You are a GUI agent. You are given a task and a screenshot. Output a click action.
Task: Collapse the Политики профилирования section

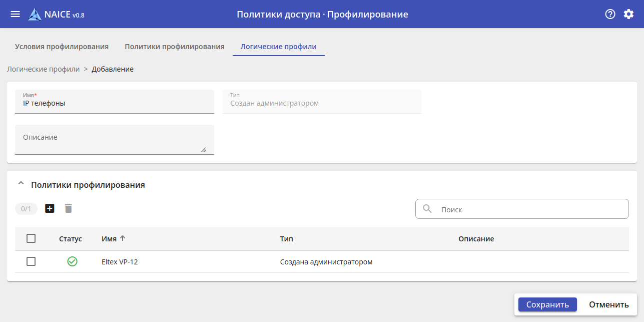[21, 184]
